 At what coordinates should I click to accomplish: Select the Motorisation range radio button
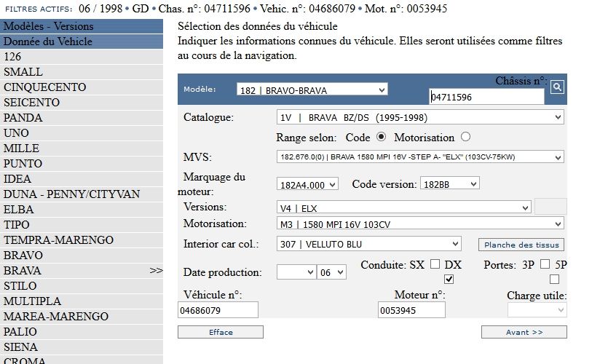465,137
